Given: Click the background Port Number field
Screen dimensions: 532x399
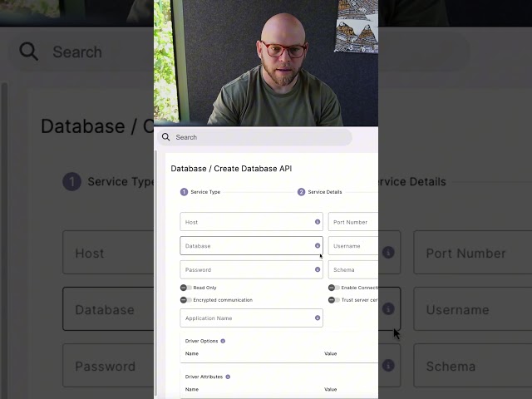Looking at the screenshot, I should 473,253.
